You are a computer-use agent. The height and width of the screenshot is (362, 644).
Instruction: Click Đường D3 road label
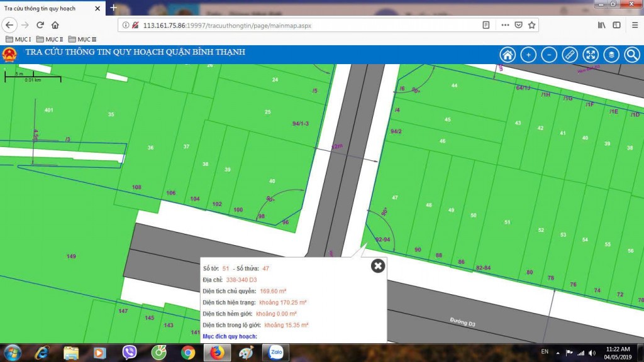[x=462, y=322]
